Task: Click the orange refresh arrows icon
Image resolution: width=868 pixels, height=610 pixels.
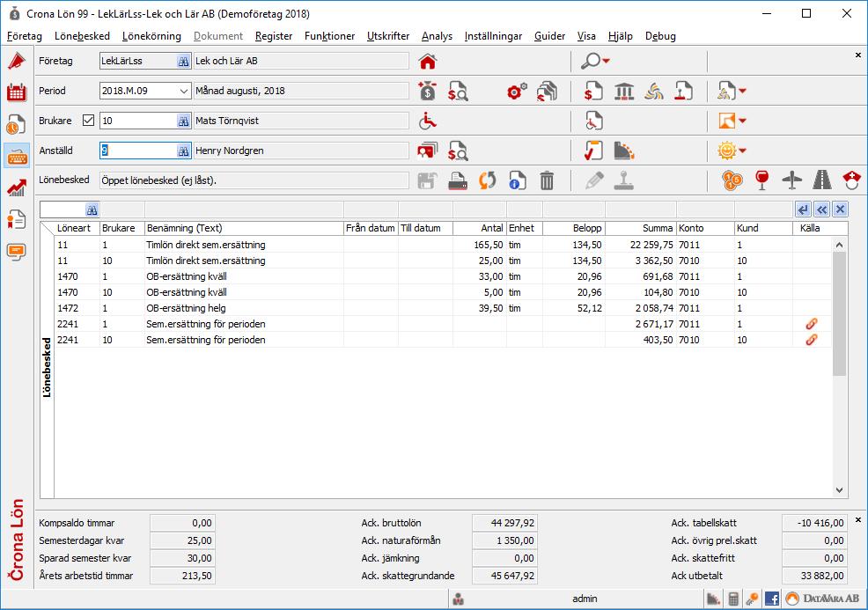Action: (487, 180)
